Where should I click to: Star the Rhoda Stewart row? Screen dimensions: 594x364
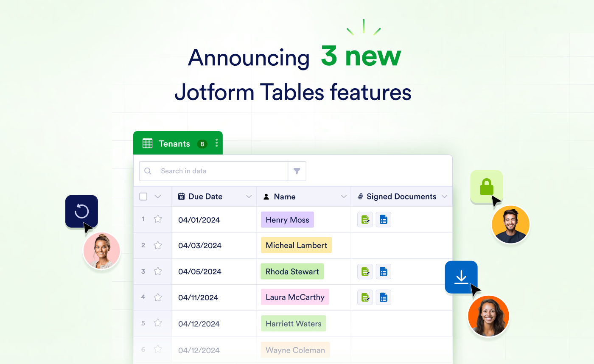158,271
